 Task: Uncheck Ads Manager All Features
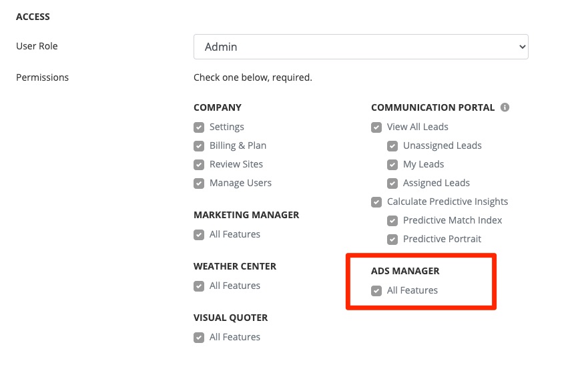(376, 291)
